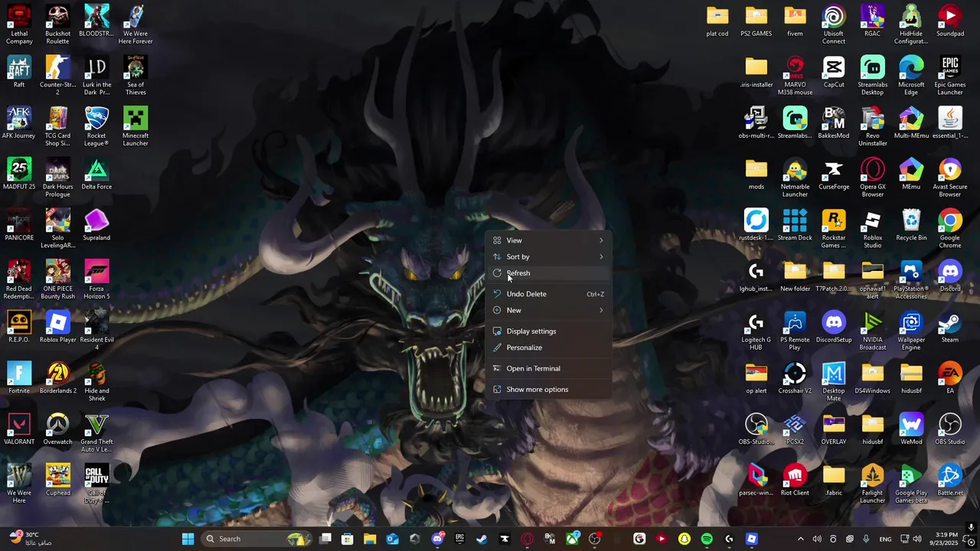Click Undo Delete in context menu
980x551 pixels.
(550, 294)
